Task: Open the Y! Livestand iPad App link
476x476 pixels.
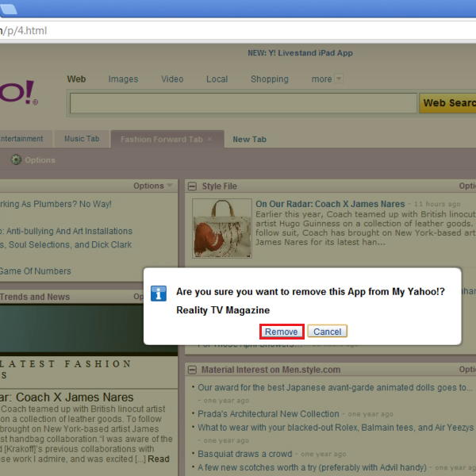Action: pyautogui.click(x=300, y=53)
